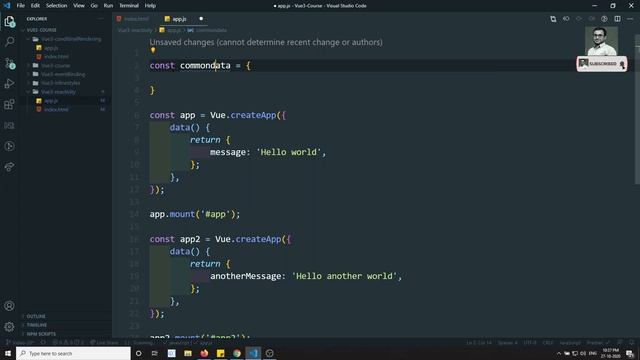Open index.html under Vue3-conditionalRendering
The width and height of the screenshot is (640, 360).
click(x=56, y=57)
